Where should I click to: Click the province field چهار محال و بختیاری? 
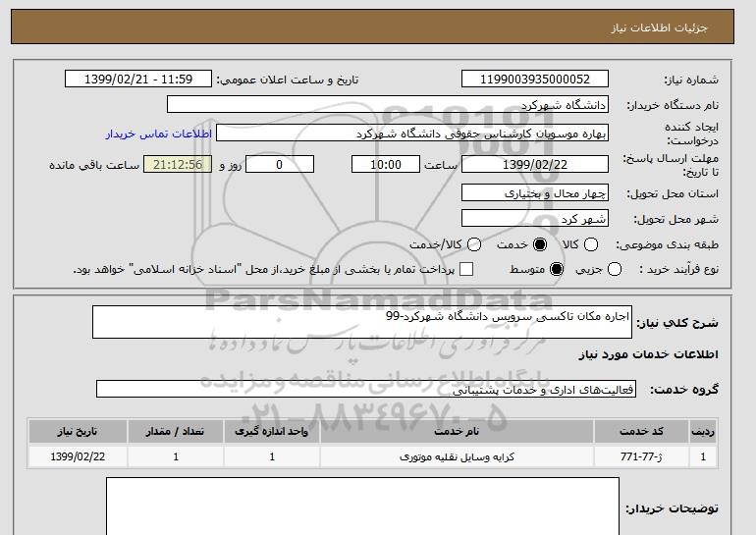[535, 192]
